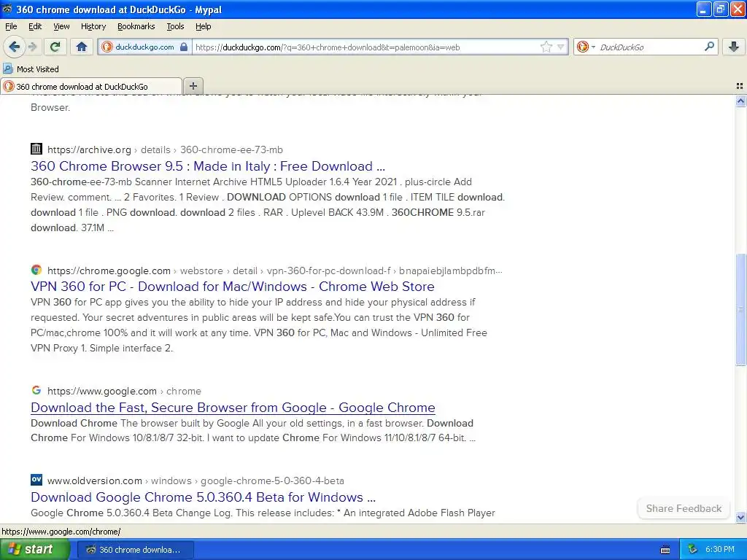Bookmark this page with the star icon
Image resolution: width=747 pixels, height=560 pixels.
pos(546,47)
